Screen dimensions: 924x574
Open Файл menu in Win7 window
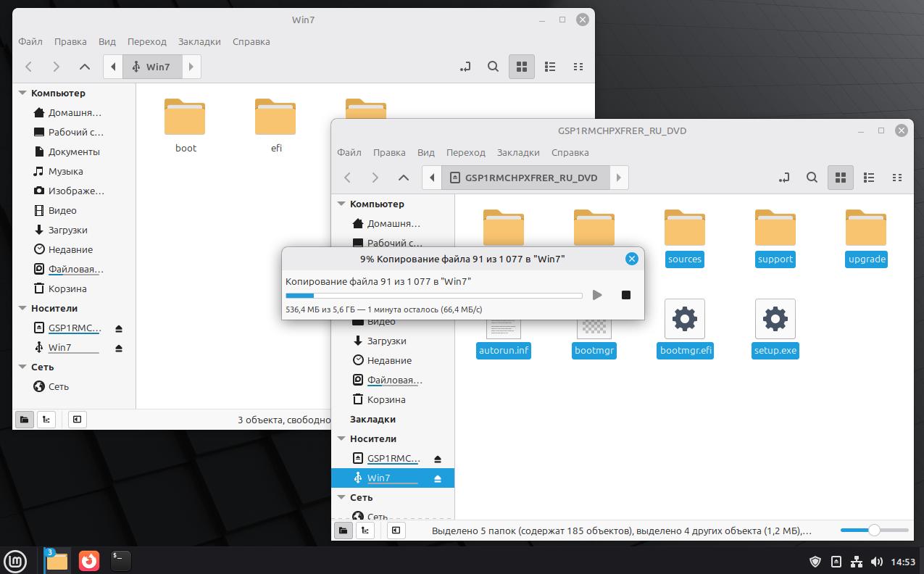click(30, 41)
